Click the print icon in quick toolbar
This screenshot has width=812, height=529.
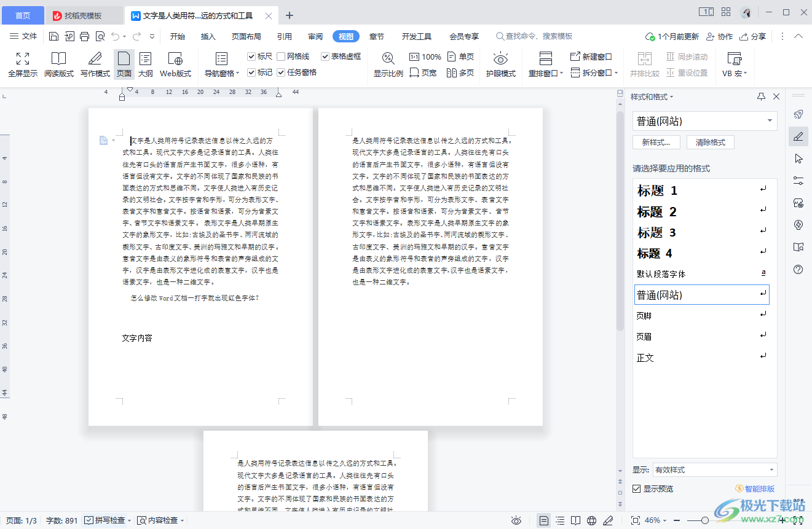click(85, 36)
